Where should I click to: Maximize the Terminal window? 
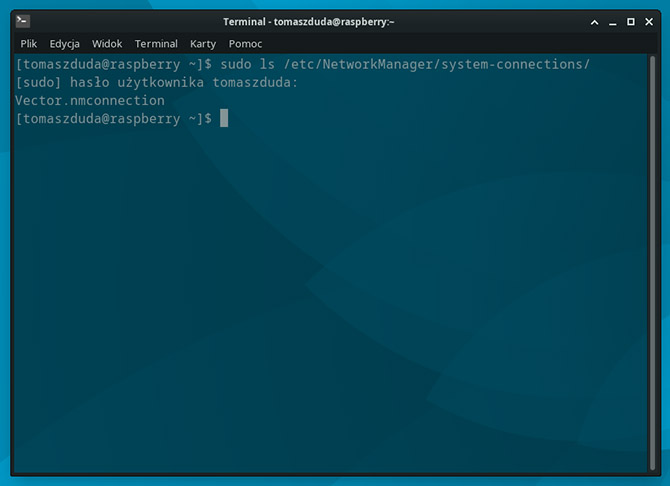click(x=631, y=22)
